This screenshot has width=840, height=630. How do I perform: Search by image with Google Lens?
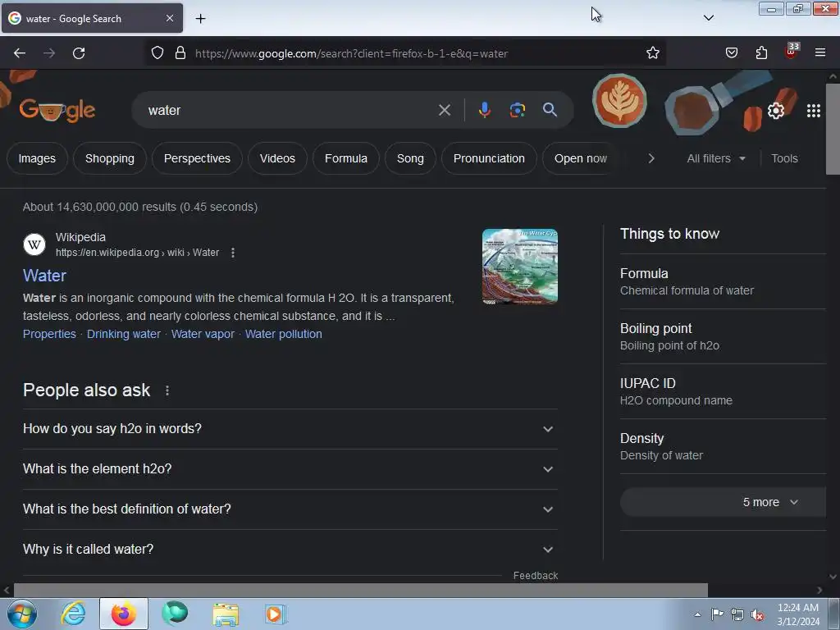[x=517, y=111]
